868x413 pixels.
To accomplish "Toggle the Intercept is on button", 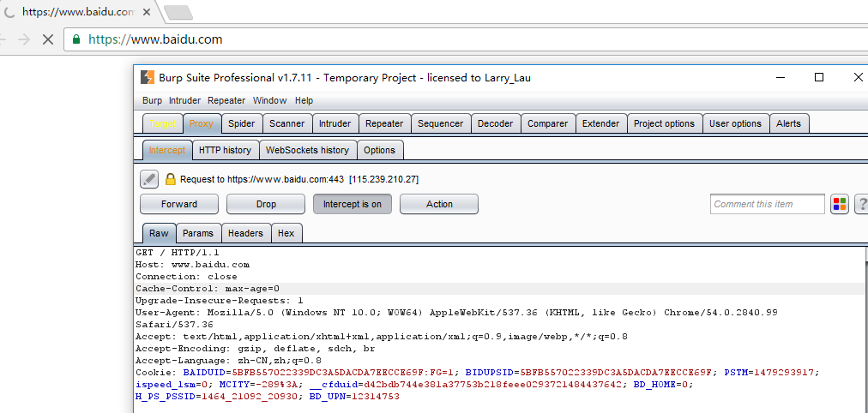I will pos(352,204).
